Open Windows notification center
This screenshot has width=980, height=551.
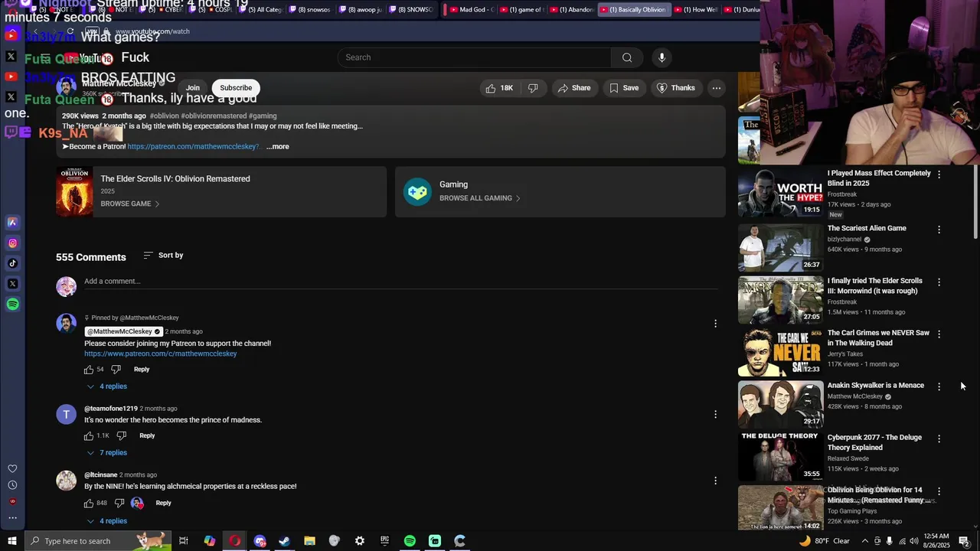click(964, 541)
